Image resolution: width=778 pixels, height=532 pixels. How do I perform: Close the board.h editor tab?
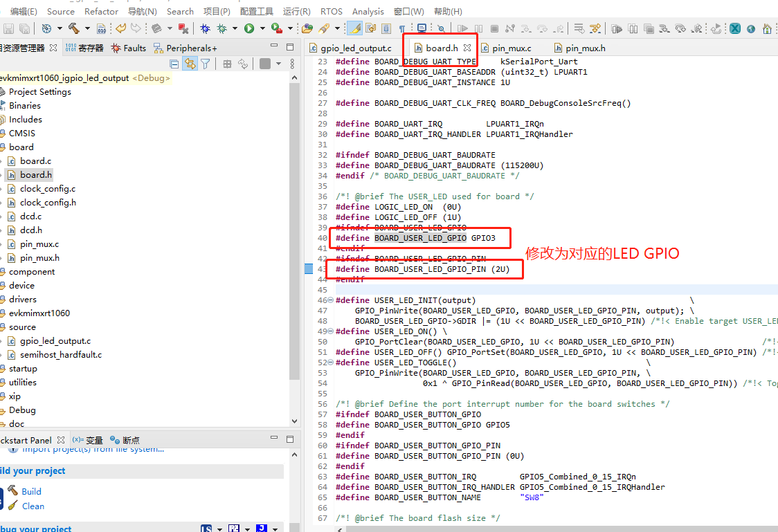467,48
